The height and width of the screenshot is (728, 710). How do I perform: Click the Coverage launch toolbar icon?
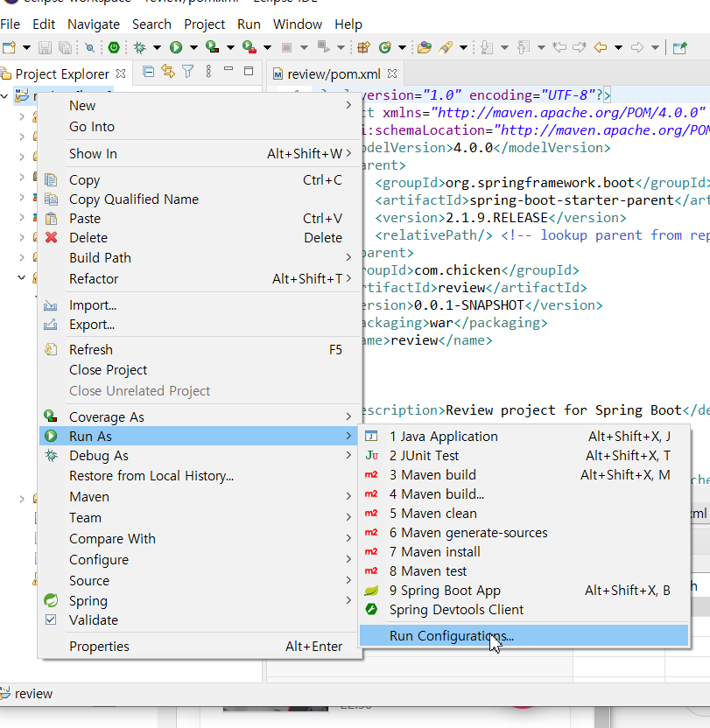(213, 47)
